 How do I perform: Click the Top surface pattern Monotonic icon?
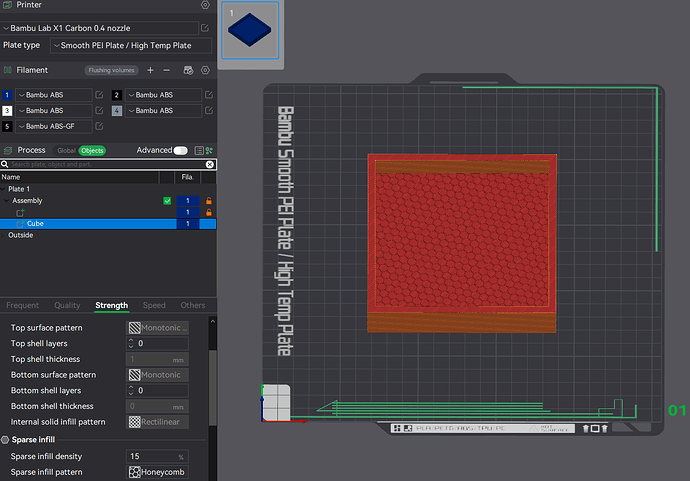(135, 328)
